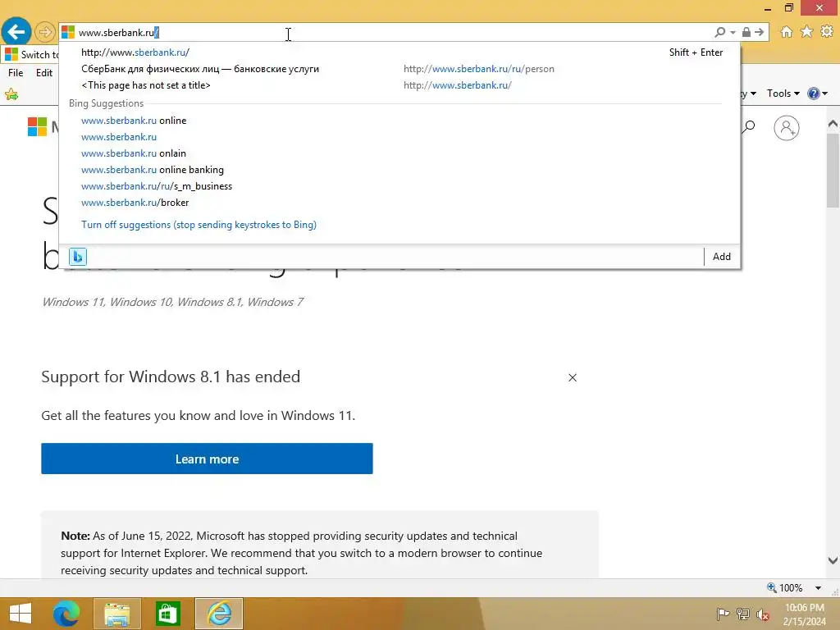Image resolution: width=840 pixels, height=630 pixels.
Task: Click the zoom level magnifier icon
Action: (771, 587)
